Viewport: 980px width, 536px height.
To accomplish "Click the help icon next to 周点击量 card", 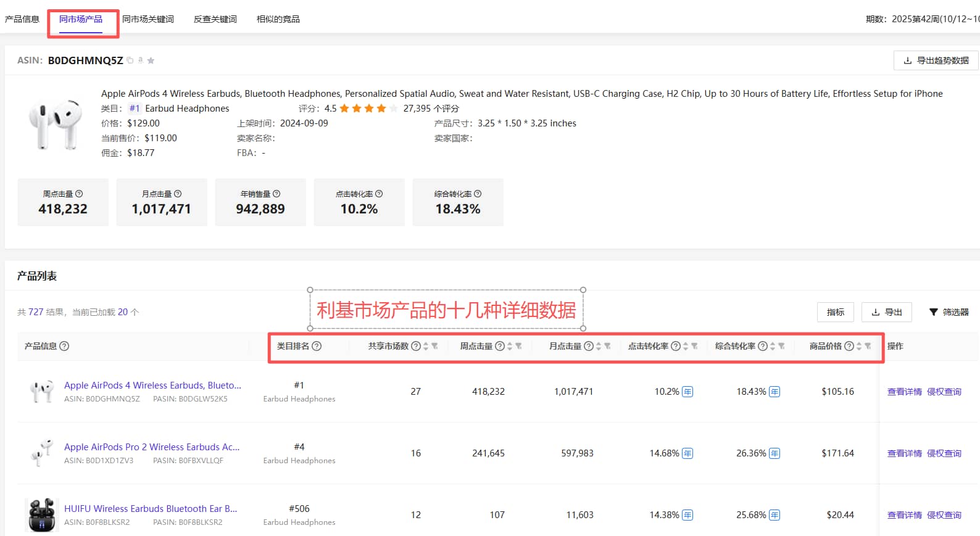I will (79, 194).
